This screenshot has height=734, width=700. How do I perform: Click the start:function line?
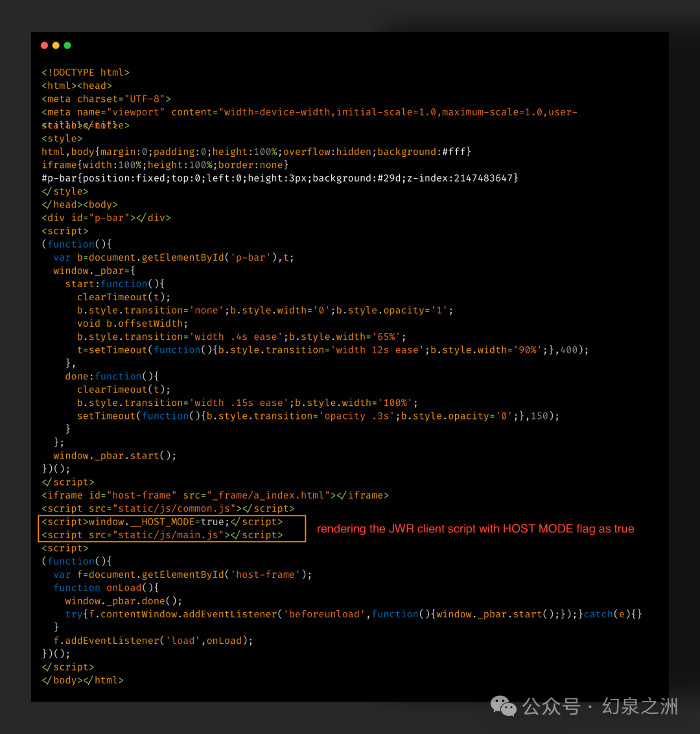coord(115,283)
